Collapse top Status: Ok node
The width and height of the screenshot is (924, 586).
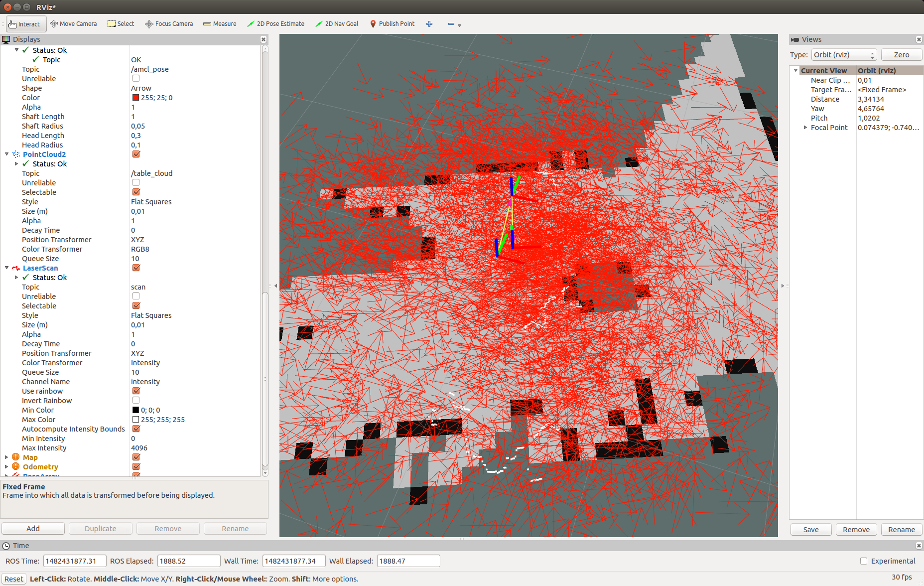click(16, 50)
